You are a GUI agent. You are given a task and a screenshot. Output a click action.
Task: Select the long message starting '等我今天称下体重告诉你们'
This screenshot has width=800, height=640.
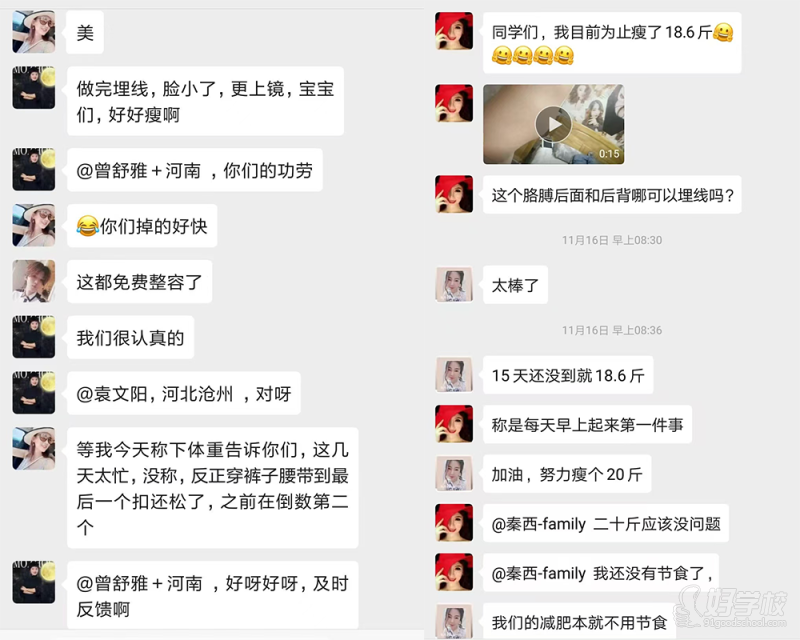pos(212,488)
